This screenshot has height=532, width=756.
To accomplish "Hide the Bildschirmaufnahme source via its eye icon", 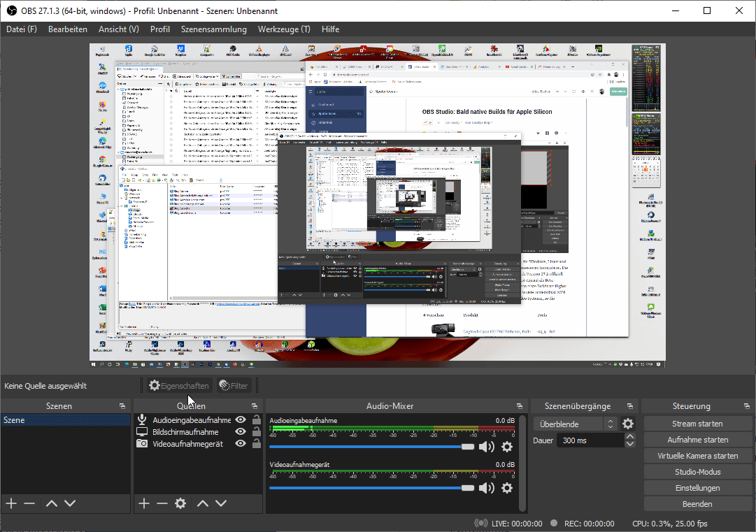I will pyautogui.click(x=241, y=432).
